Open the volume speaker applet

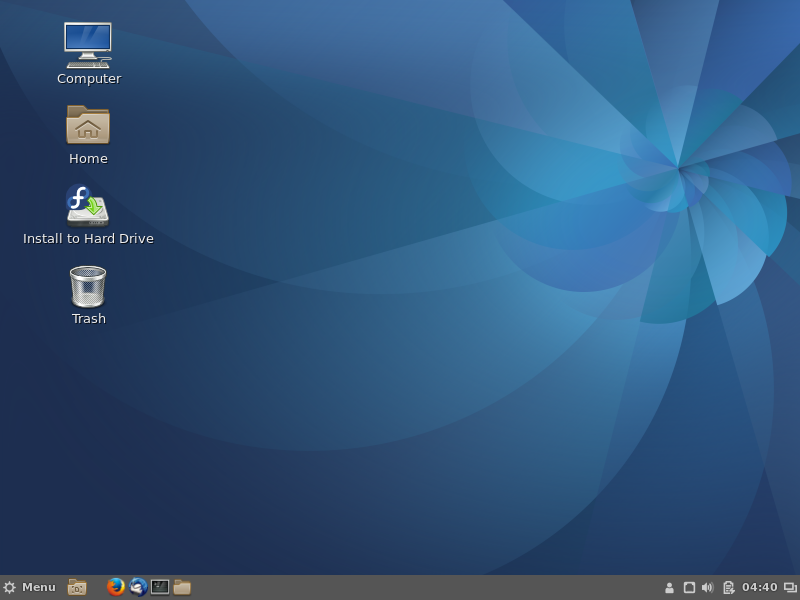tap(707, 587)
